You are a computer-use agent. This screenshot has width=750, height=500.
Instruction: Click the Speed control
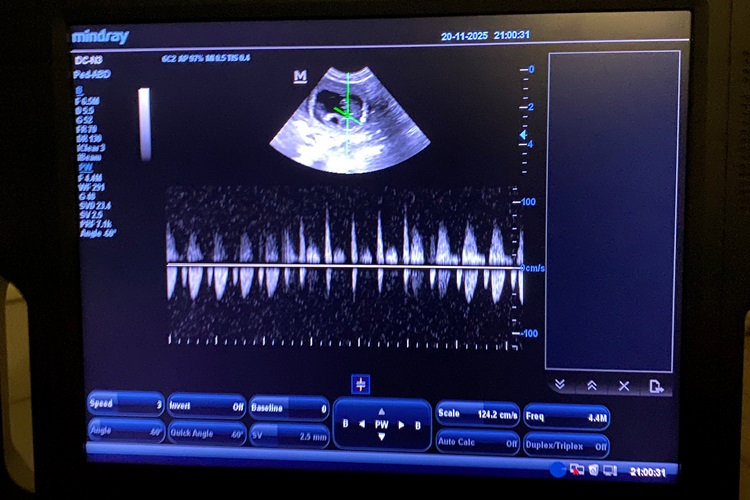(x=125, y=404)
